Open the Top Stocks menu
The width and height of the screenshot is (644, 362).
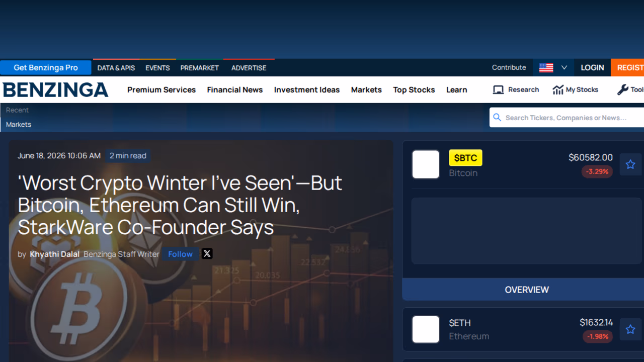[414, 89]
